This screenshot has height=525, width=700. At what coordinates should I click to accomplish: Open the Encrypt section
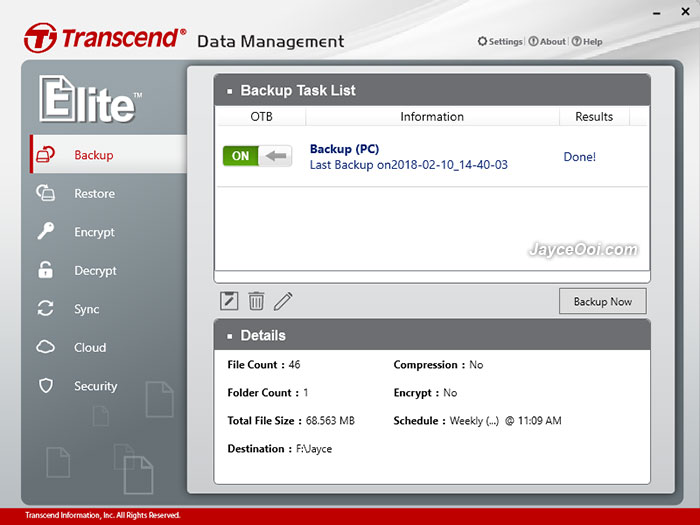95,232
